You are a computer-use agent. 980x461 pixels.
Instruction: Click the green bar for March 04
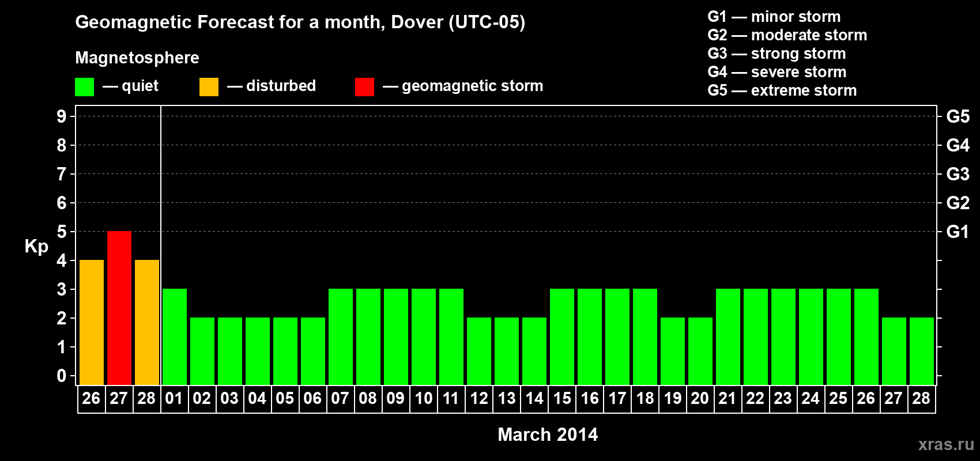click(x=258, y=352)
